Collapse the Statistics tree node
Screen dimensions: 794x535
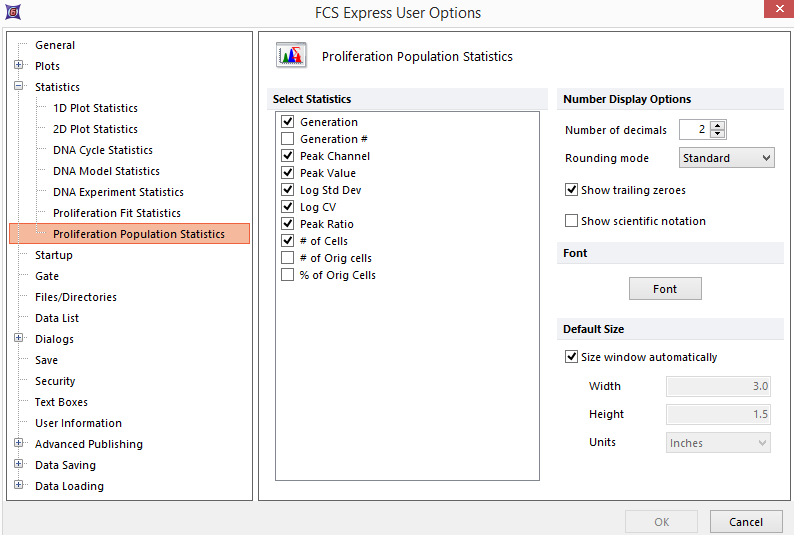18,87
